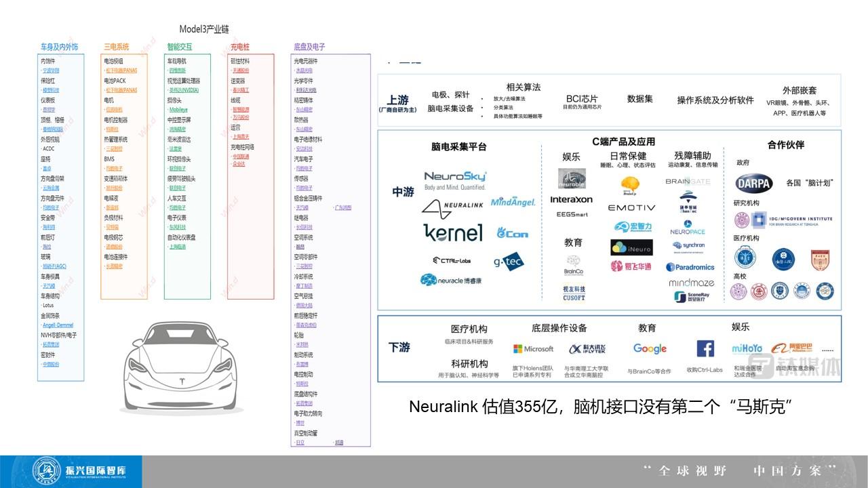Screen dimensions: 868x488
Task: Open the 英伟达(NVIDIA) supplier link
Action: pos(184,89)
